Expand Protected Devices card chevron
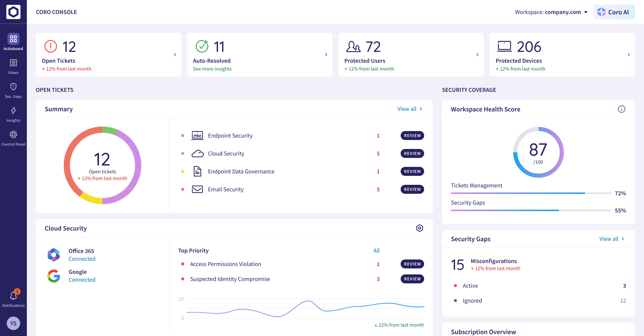Screen dimensions: 644x336 click(629, 55)
